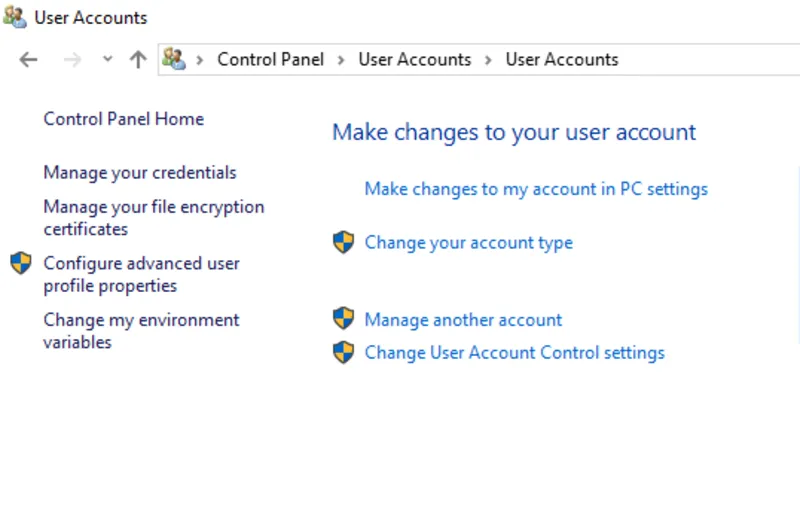Click the users icon in the address bar

[x=174, y=60]
